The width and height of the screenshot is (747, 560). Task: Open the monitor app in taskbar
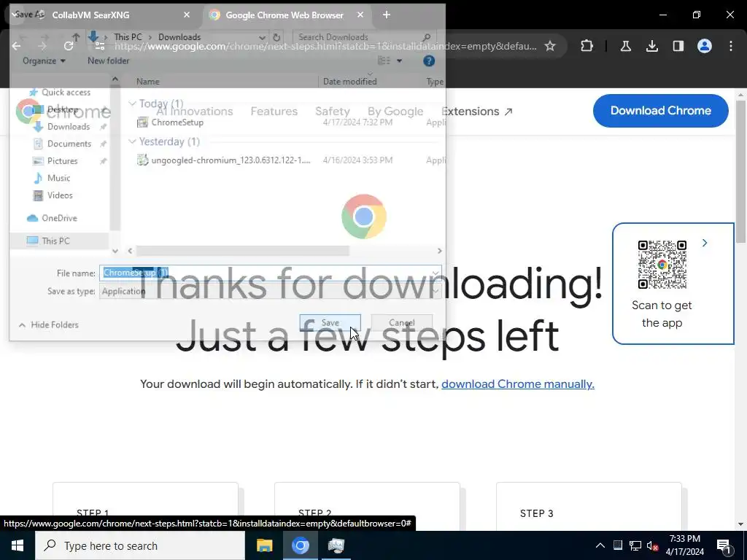pos(336,545)
